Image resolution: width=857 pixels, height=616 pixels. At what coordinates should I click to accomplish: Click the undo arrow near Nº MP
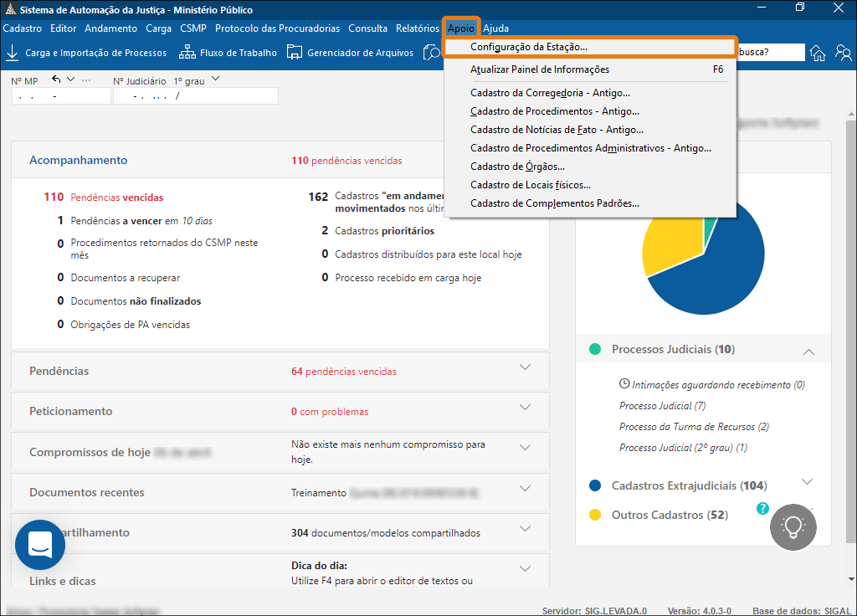(56, 80)
